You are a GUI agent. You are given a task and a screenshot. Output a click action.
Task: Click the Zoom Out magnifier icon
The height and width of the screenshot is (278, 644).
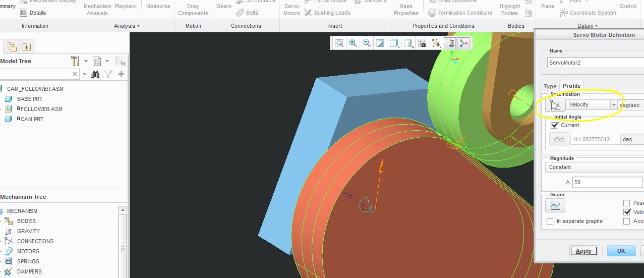(x=367, y=43)
